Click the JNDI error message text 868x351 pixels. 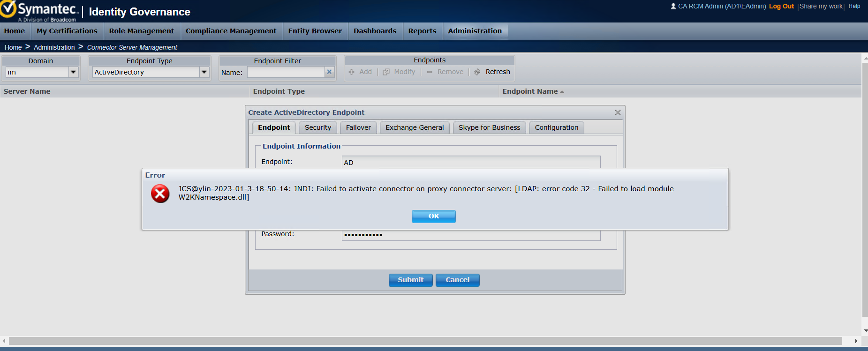coord(426,193)
